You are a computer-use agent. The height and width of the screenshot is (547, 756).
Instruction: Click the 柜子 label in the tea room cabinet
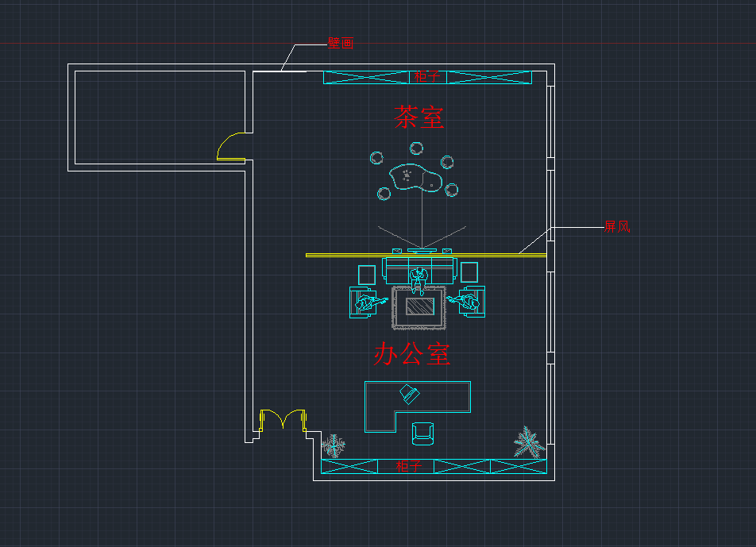tap(427, 76)
